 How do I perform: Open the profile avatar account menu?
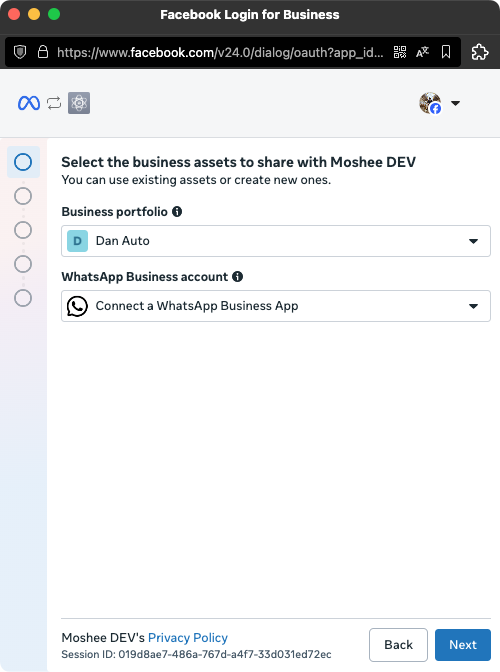point(430,103)
